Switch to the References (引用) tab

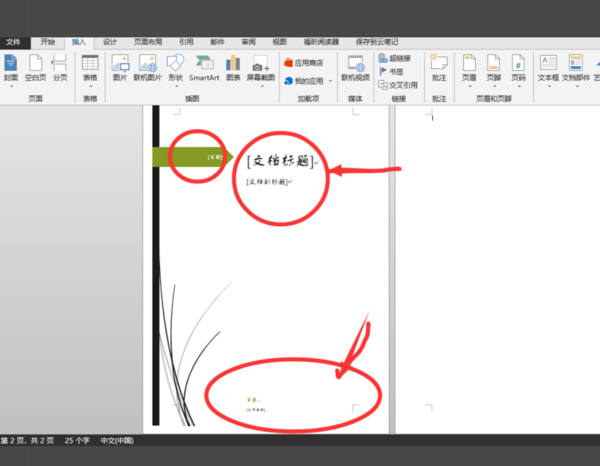click(x=186, y=42)
